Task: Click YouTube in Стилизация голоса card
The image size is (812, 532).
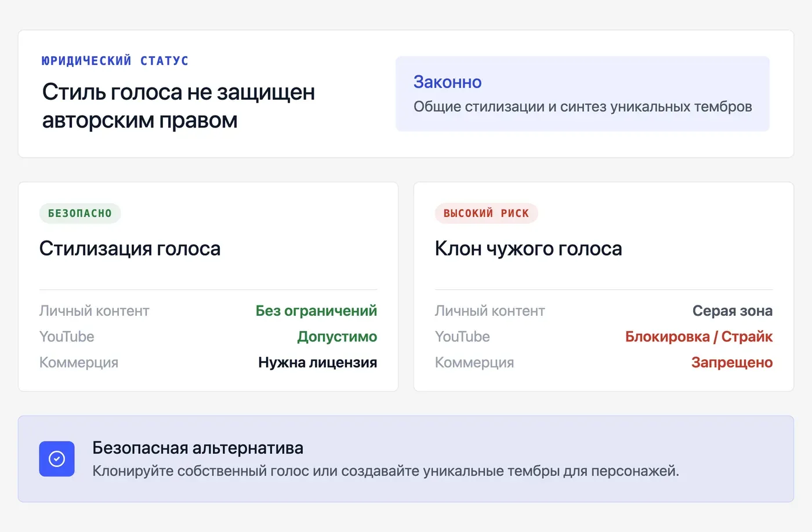Action: 67,337
